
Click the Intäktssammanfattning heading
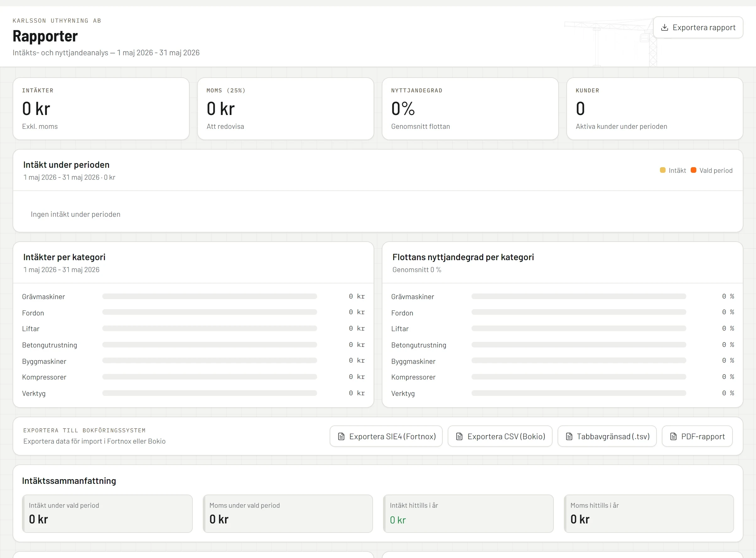click(69, 481)
